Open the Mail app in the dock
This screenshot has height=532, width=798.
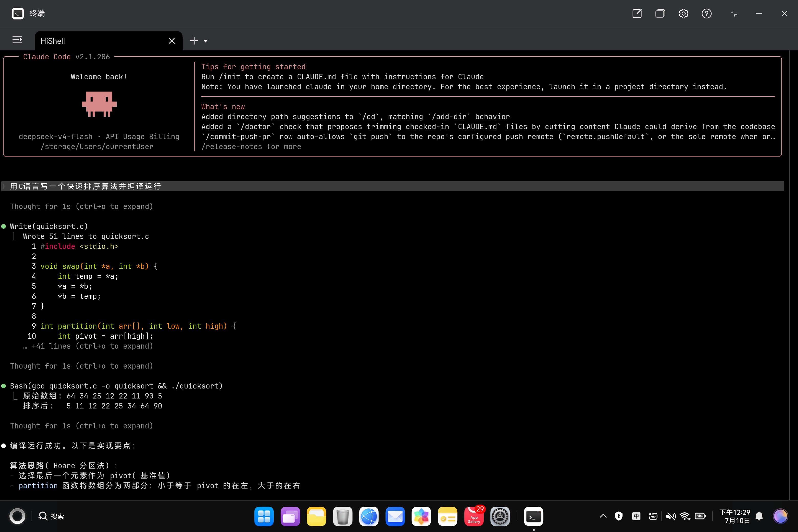395,516
